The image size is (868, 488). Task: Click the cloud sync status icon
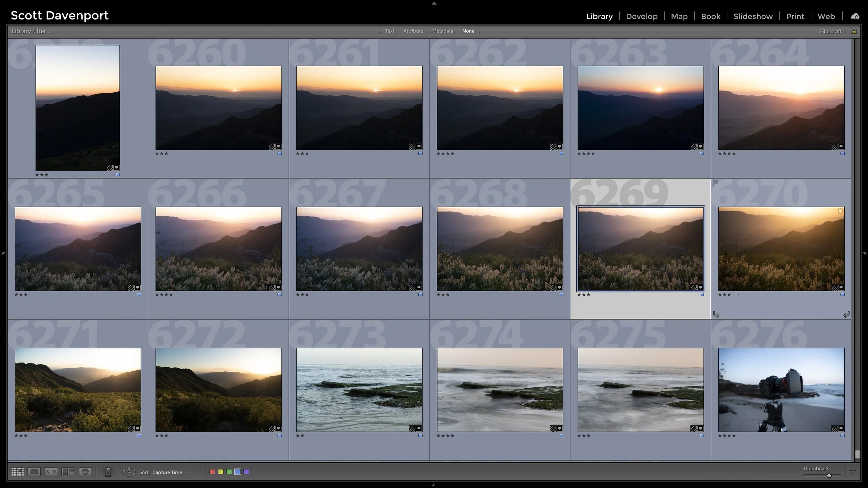(x=855, y=16)
